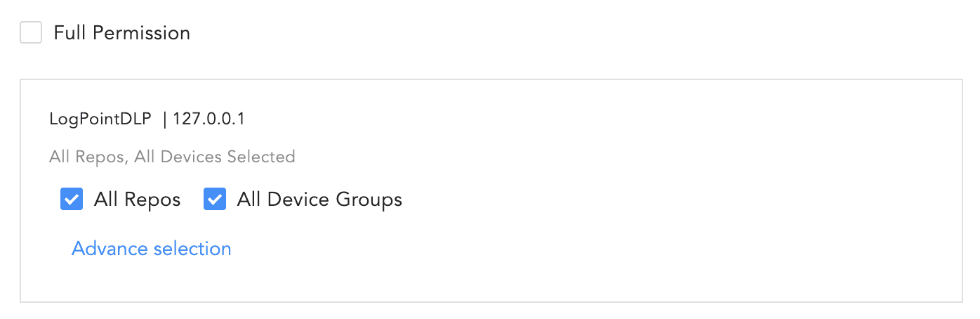Click the 'All Repos, All Devices Selected' summary
The height and width of the screenshot is (319, 980).
pyautogui.click(x=172, y=156)
